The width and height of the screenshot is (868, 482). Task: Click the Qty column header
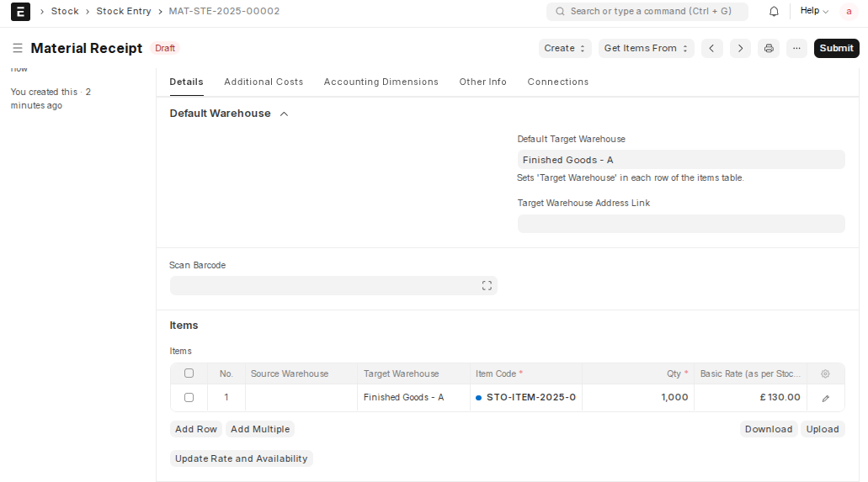coord(637,373)
